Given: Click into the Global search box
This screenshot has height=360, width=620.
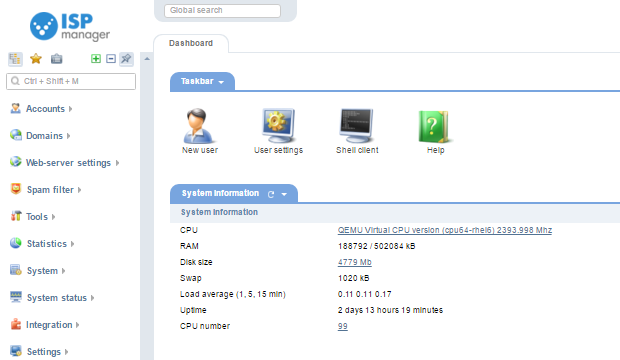Looking at the screenshot, I should tap(222, 10).
